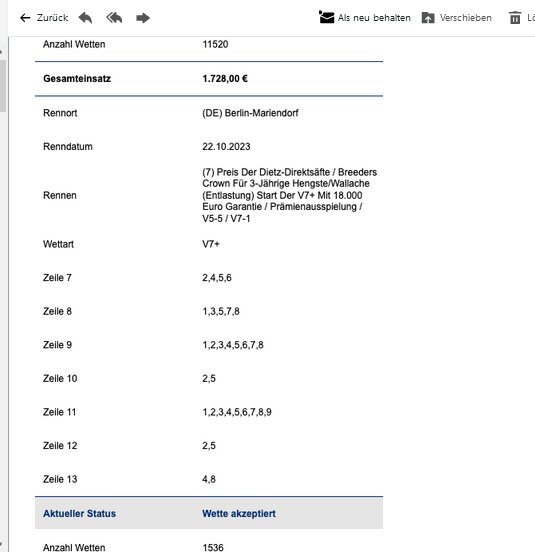Screen dimensions: 535x552
Task: Click the left scrollbar thumb
Action: click(3, 86)
